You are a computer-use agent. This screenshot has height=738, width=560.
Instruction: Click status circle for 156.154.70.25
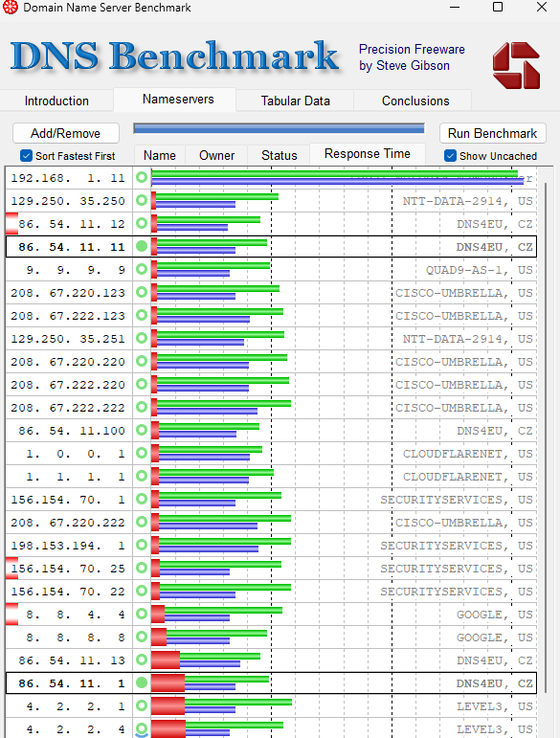(142, 568)
